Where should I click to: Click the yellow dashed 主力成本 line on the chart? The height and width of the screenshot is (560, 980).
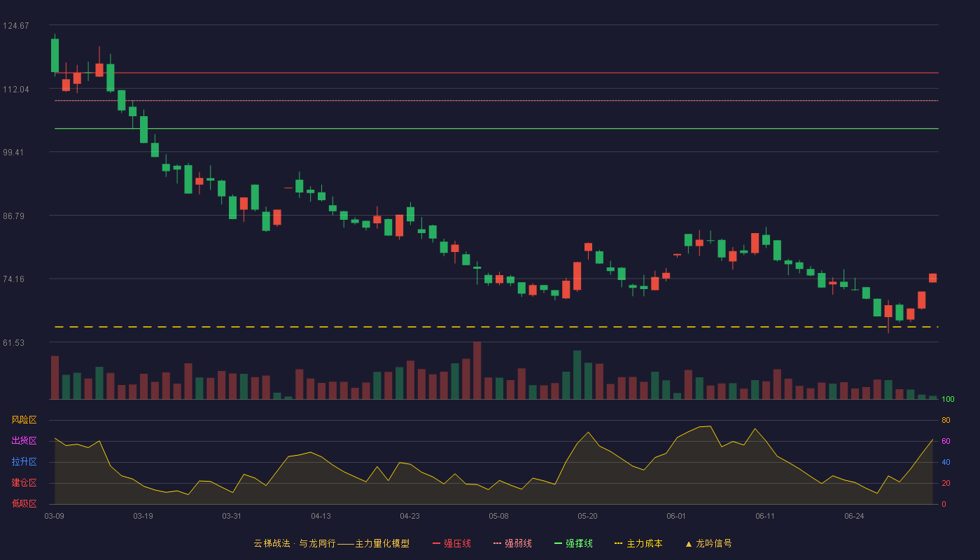[x=496, y=327]
